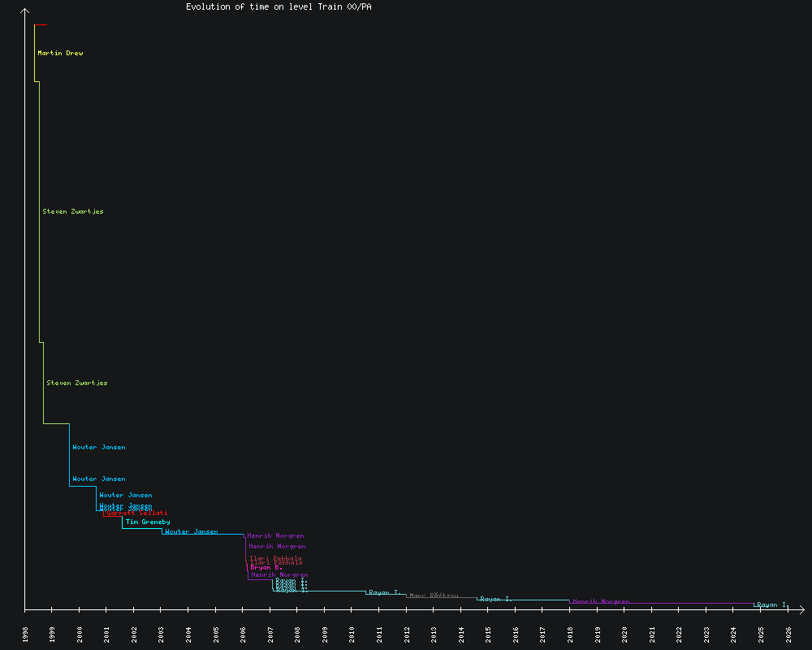812x650 pixels.
Task: Select the Martin Drew record label
Action: (60, 54)
